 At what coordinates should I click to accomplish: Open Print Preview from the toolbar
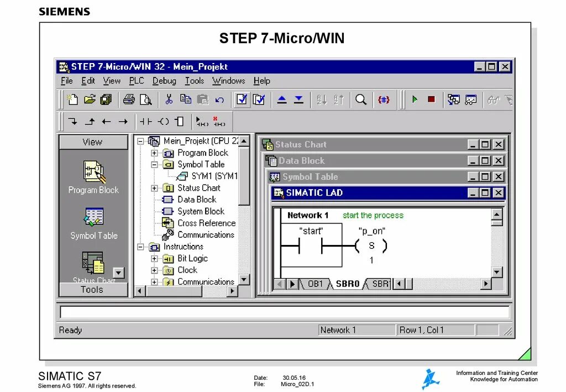point(146,100)
